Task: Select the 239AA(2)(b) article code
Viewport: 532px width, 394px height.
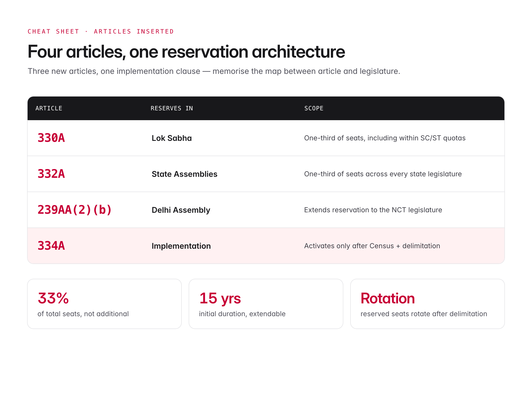Action: 75,210
